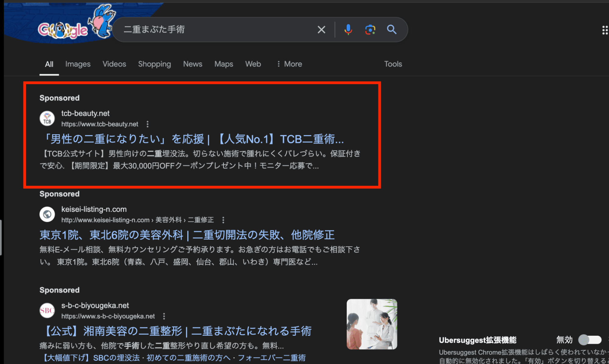The width and height of the screenshot is (609, 364).
Task: Click the https://www.tcb-beauty.net URL text
Action: click(100, 124)
